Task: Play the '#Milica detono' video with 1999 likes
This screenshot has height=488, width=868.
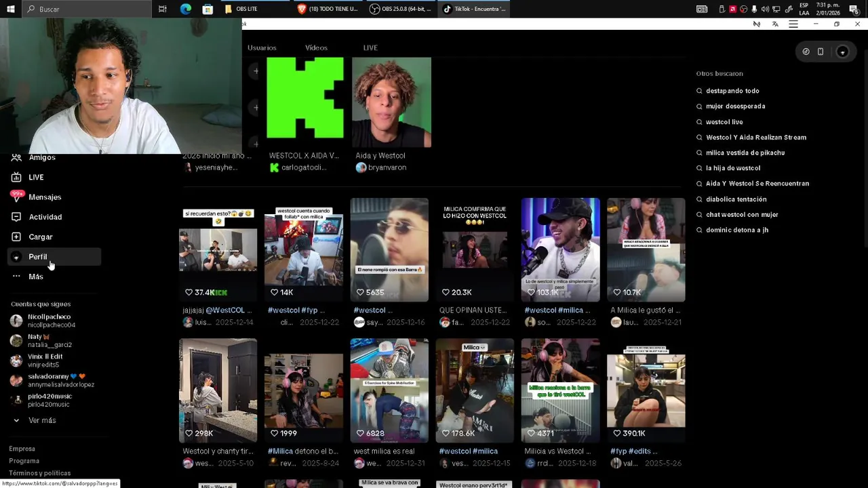Action: click(304, 390)
